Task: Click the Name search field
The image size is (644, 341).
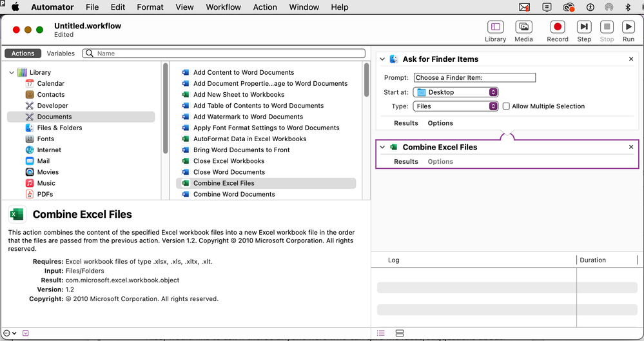Action: 224,54
